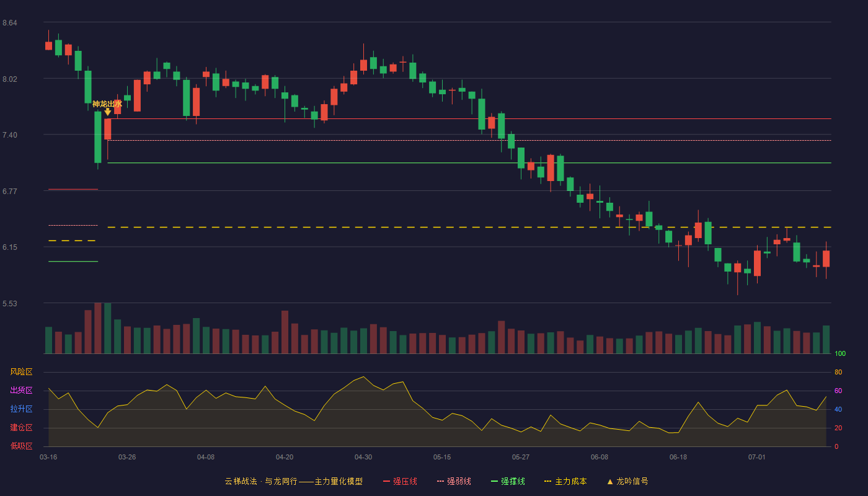Select the 低吸区 zone label
Screen dimensions: 868x496
point(21,446)
